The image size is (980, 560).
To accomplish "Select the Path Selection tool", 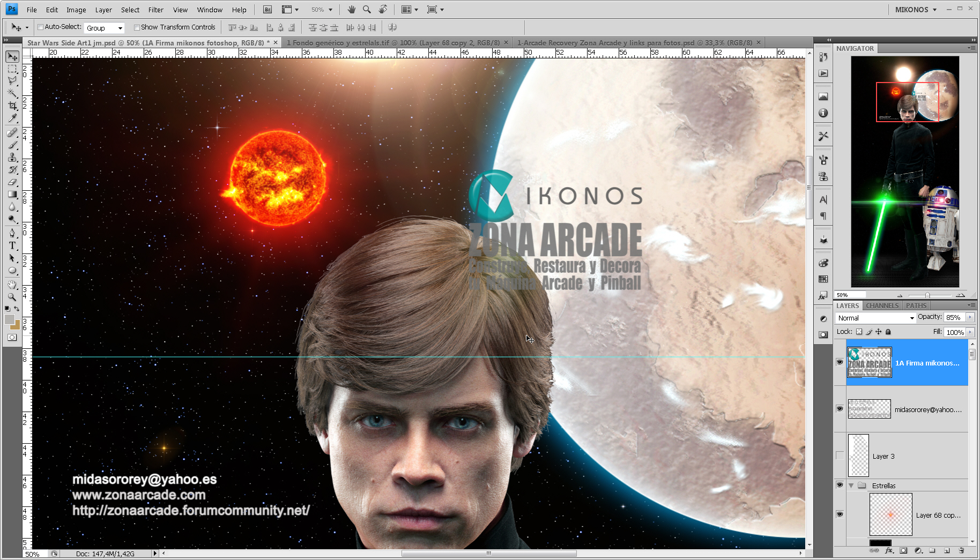I will click(12, 258).
